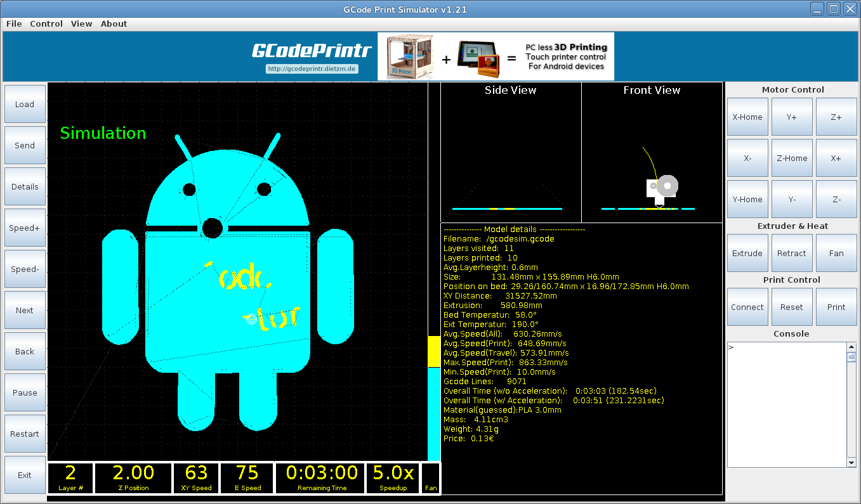
Task: Click the console scrollbar thumb
Action: coord(851,357)
